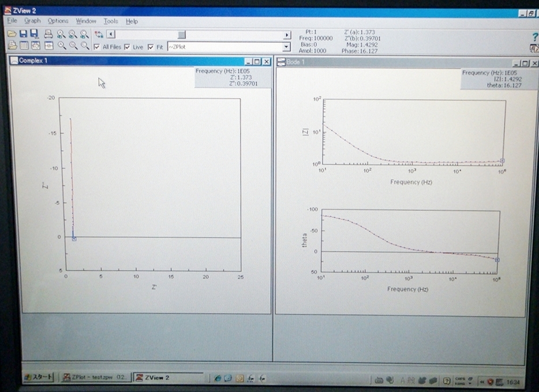
Task: Click the plain magnifier icon labeled C
Action: pos(85,46)
